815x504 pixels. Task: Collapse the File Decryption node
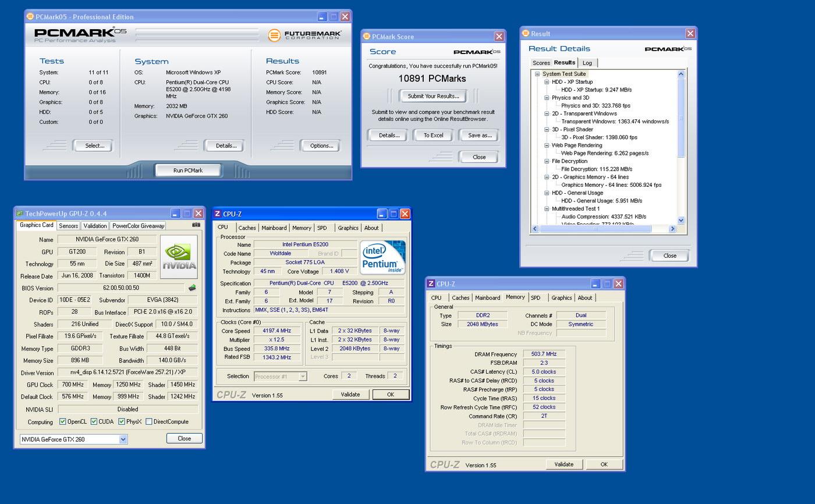coord(547,161)
